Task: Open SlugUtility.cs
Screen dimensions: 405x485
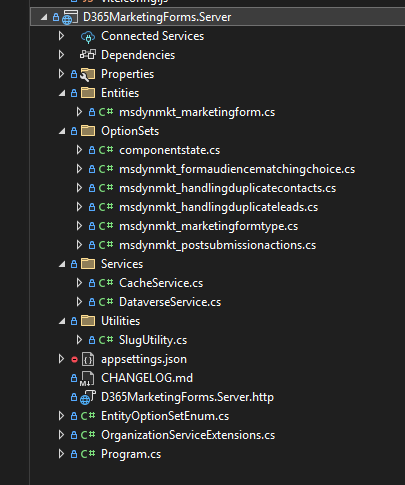Action: (153, 340)
